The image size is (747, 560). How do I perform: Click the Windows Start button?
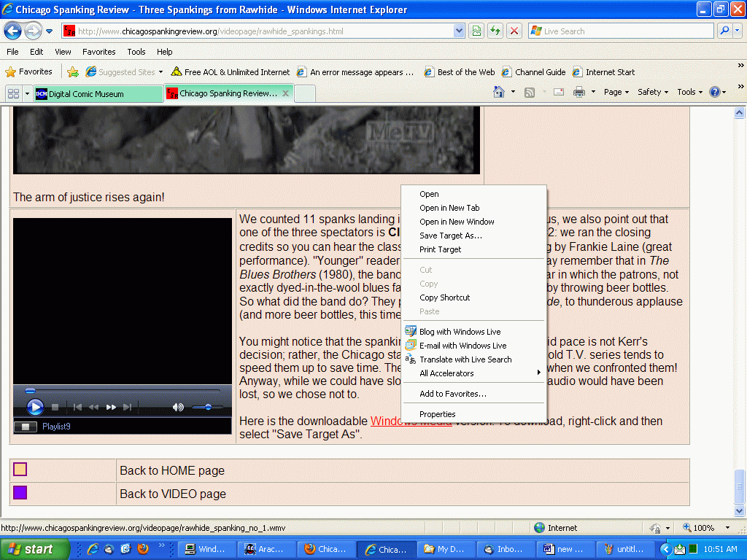point(34,549)
